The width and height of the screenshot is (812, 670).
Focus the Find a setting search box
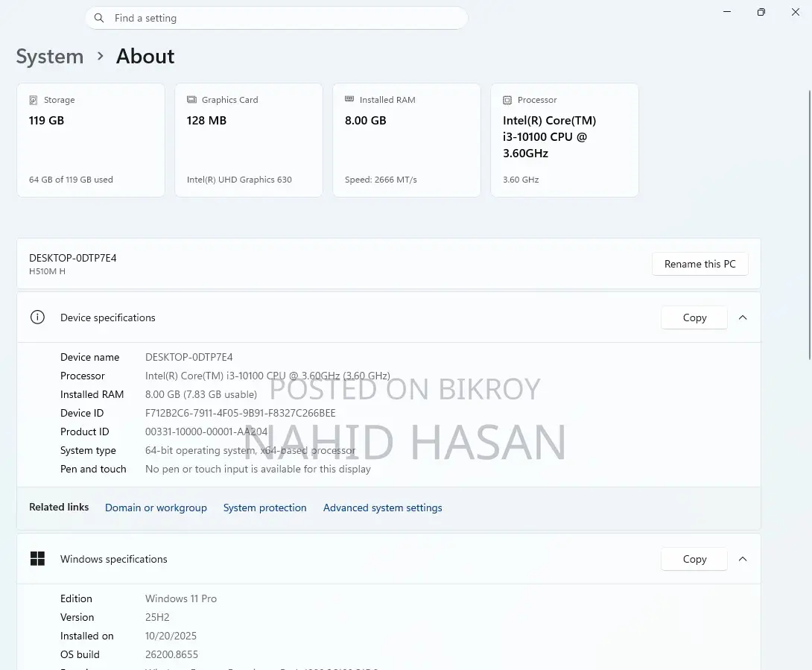point(276,18)
